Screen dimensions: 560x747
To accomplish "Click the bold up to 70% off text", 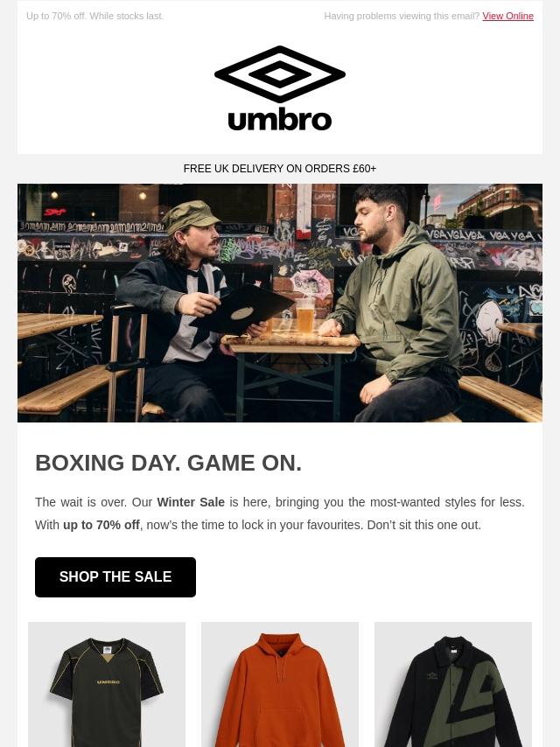I will pos(101,525).
